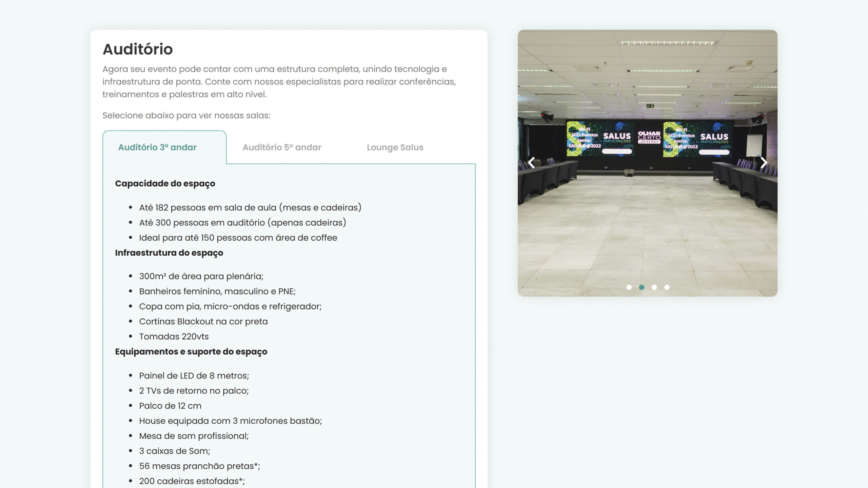
Task: Go to the third carousel slide dot
Action: point(654,287)
